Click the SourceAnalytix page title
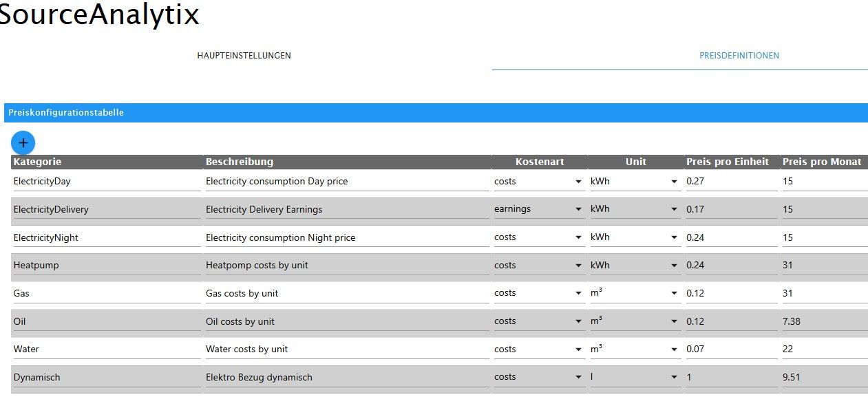The width and height of the screenshot is (868, 419). pyautogui.click(x=98, y=14)
